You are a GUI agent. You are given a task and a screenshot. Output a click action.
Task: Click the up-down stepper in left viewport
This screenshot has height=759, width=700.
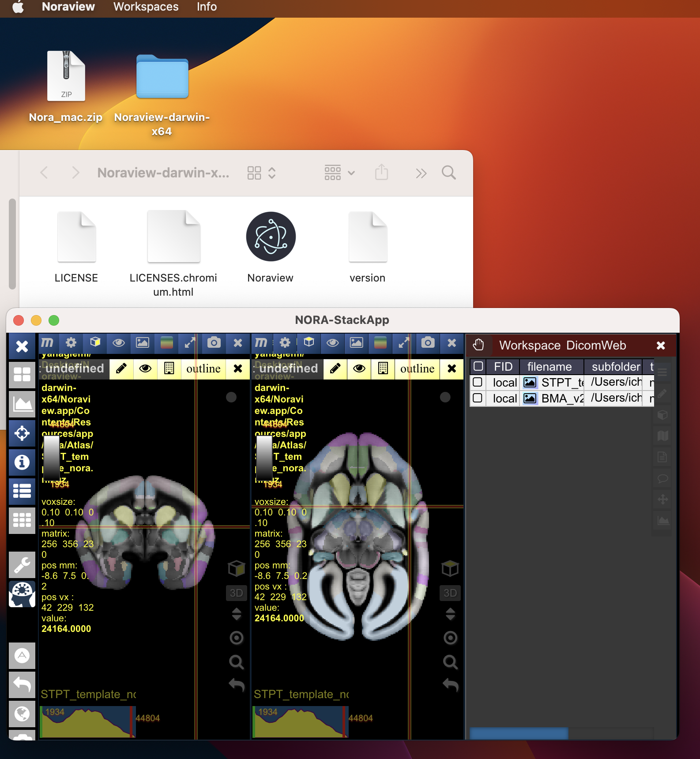point(237,614)
